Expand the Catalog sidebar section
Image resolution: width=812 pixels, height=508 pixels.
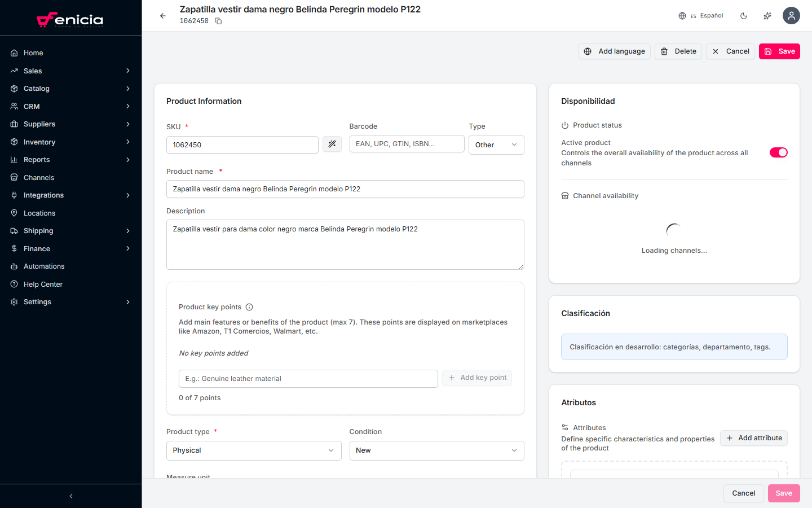[x=35, y=88]
